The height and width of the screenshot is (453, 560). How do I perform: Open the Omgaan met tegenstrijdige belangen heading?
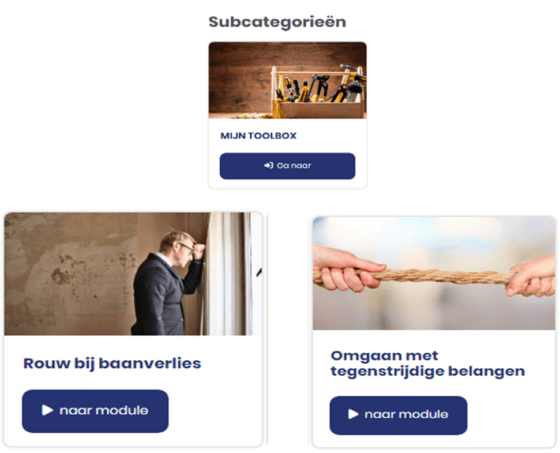428,363
